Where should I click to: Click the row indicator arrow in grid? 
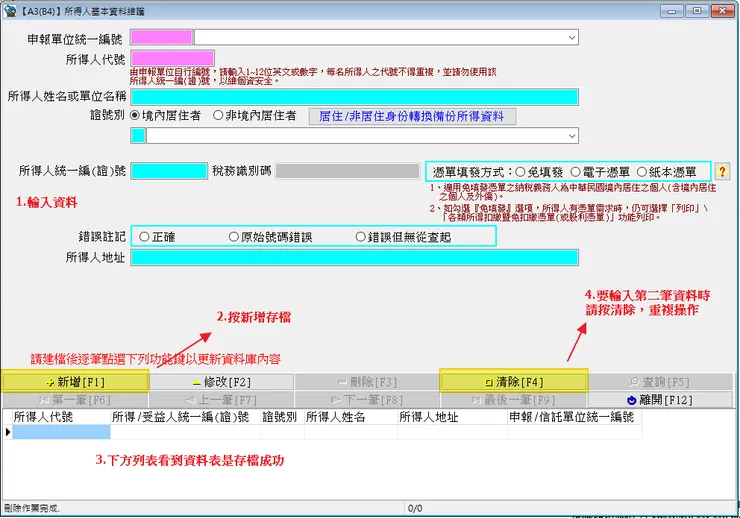(8, 432)
